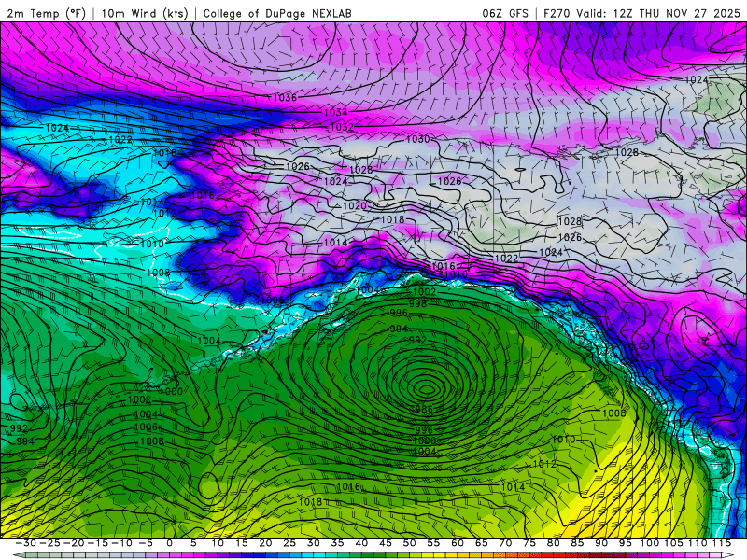The width and height of the screenshot is (747, 560).
Task: Click the "80" color scale label
Action: [553, 543]
